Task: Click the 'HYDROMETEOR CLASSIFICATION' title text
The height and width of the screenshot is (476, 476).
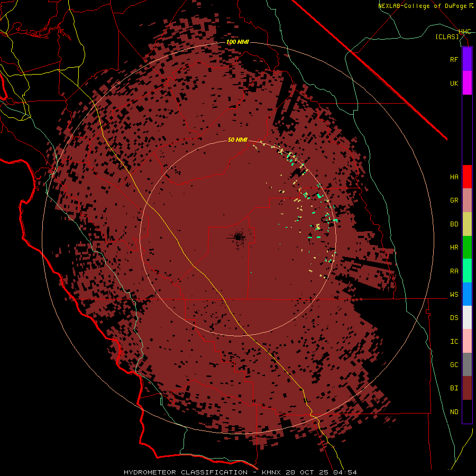Action: (x=186, y=472)
